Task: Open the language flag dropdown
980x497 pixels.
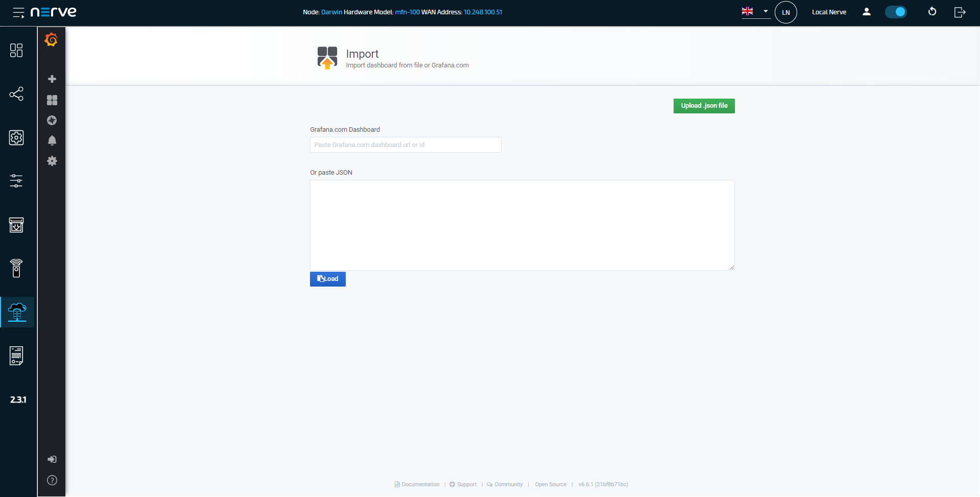Action: pyautogui.click(x=755, y=11)
